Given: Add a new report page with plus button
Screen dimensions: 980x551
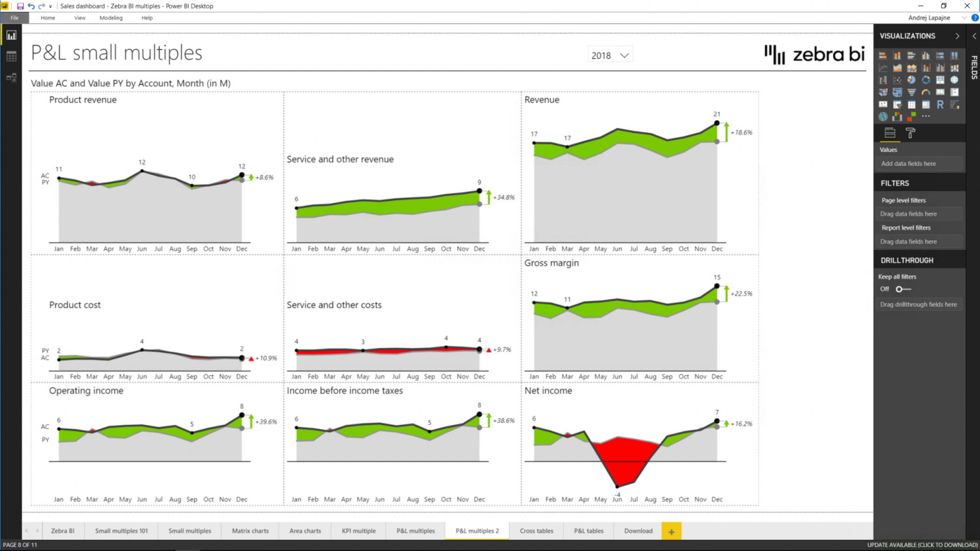Looking at the screenshot, I should coord(671,531).
